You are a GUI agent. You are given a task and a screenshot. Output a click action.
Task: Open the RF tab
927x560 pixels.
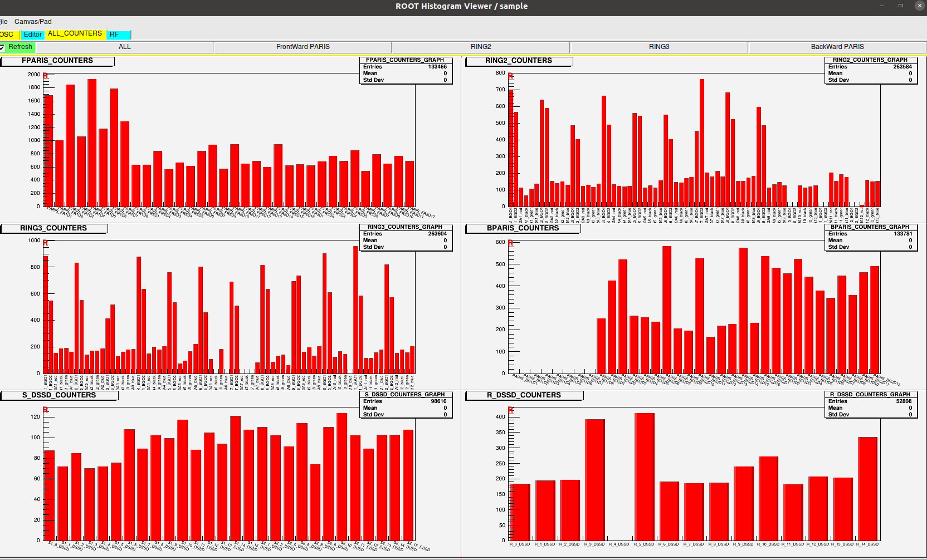click(x=118, y=35)
